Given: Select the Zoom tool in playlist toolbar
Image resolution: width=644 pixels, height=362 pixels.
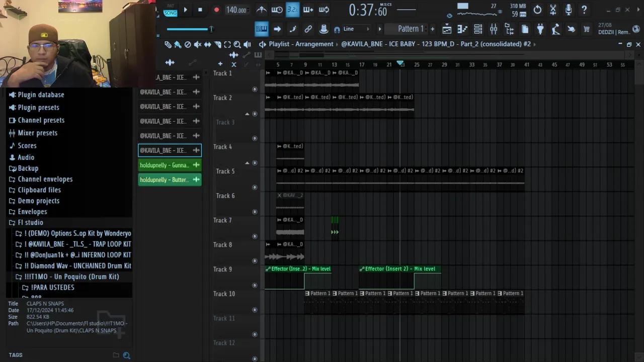Looking at the screenshot, I should tap(237, 44).
